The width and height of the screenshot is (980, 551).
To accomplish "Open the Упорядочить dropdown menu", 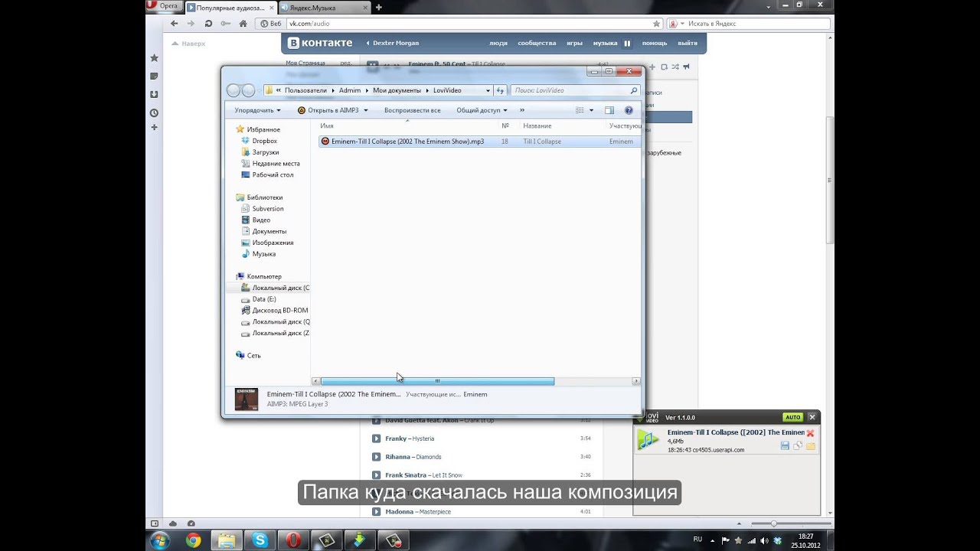I will [257, 110].
